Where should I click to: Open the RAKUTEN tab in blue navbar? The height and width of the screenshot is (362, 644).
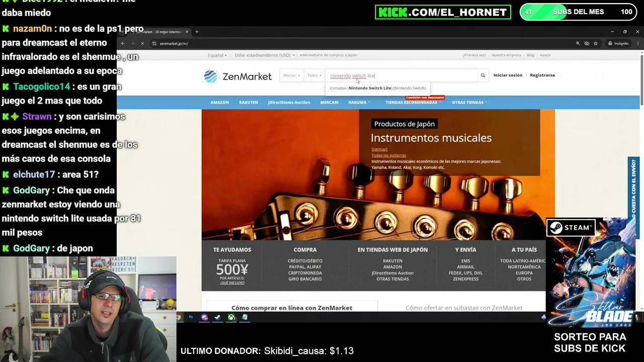[x=249, y=102]
